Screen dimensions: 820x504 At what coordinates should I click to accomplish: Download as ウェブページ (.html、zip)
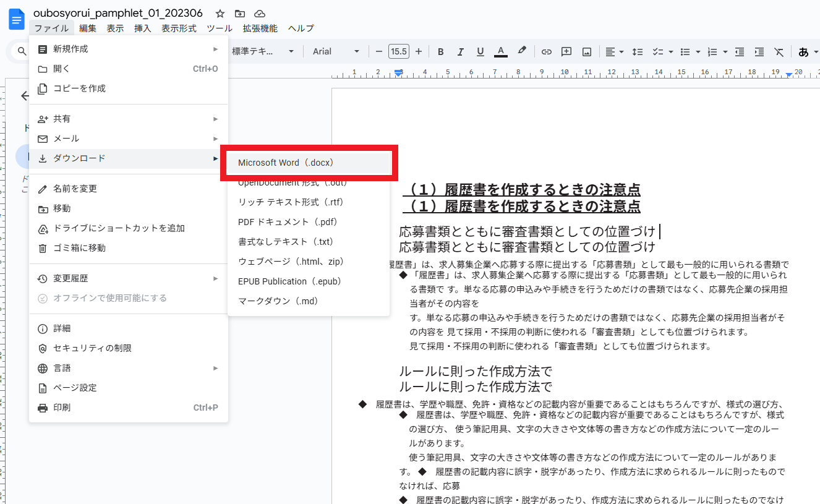point(309,262)
